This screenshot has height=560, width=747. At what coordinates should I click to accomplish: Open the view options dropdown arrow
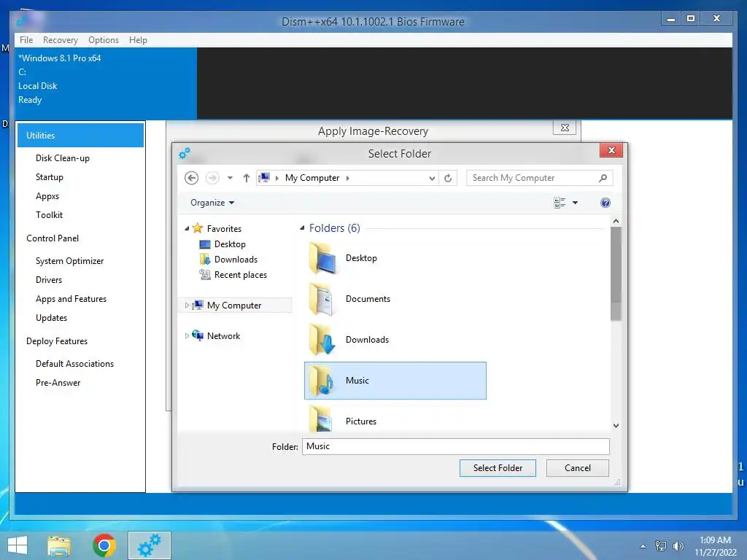tap(575, 203)
